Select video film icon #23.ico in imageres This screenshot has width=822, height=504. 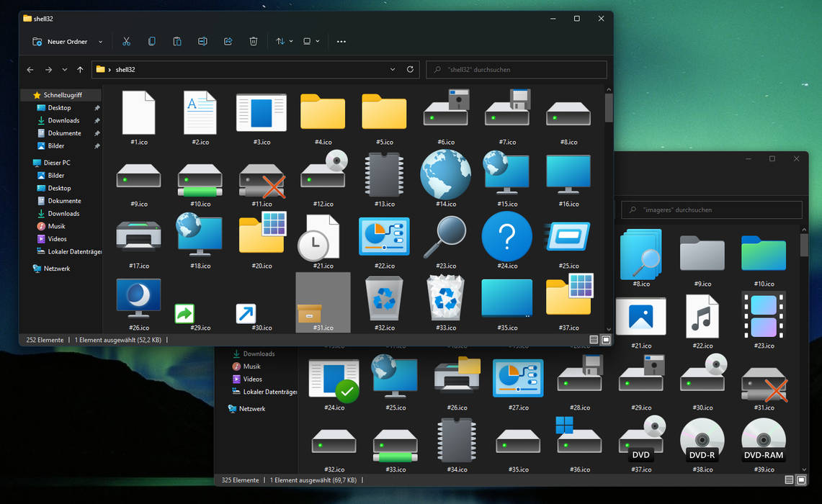click(x=764, y=320)
